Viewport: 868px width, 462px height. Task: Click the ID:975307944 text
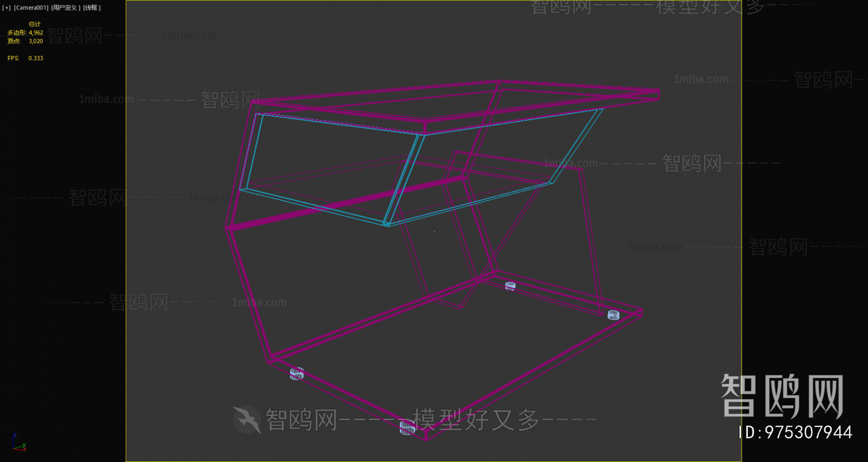click(795, 432)
